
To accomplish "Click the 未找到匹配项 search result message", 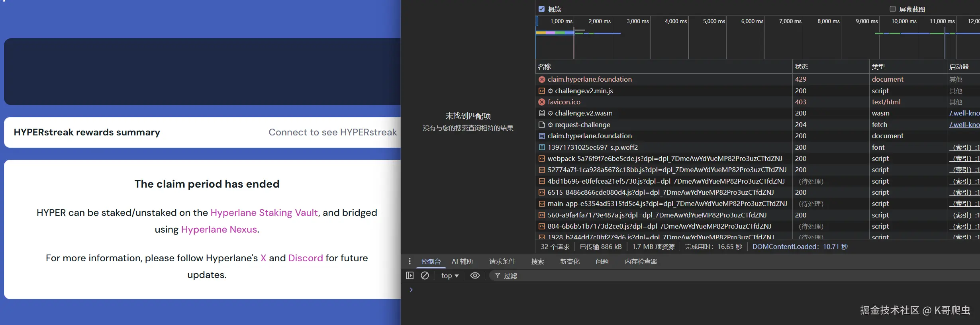I will pos(468,116).
